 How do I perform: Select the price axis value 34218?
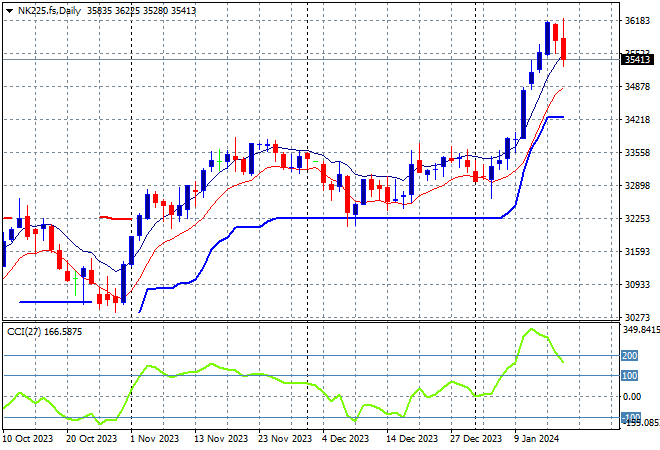[637, 120]
